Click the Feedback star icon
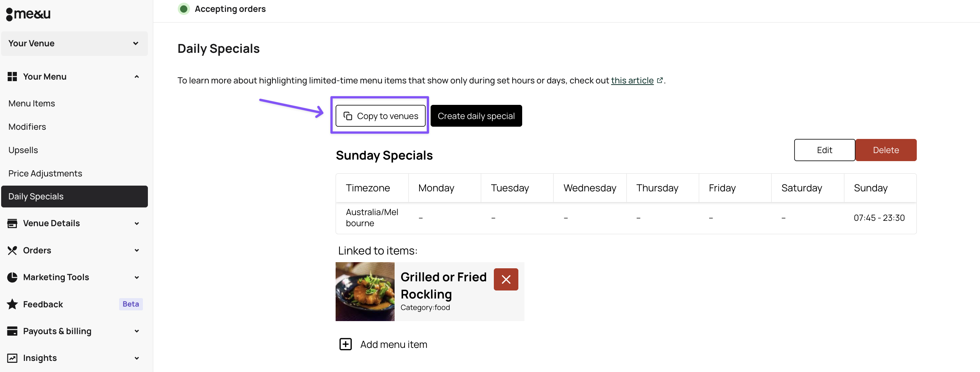The height and width of the screenshot is (372, 980). click(12, 304)
